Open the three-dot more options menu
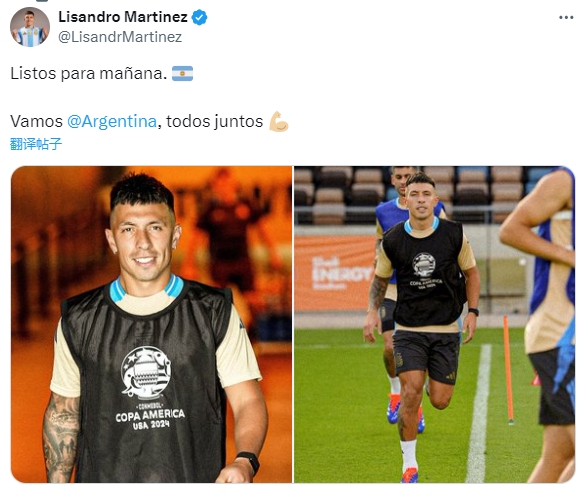Image resolution: width=588 pixels, height=497 pixels. coord(566,17)
